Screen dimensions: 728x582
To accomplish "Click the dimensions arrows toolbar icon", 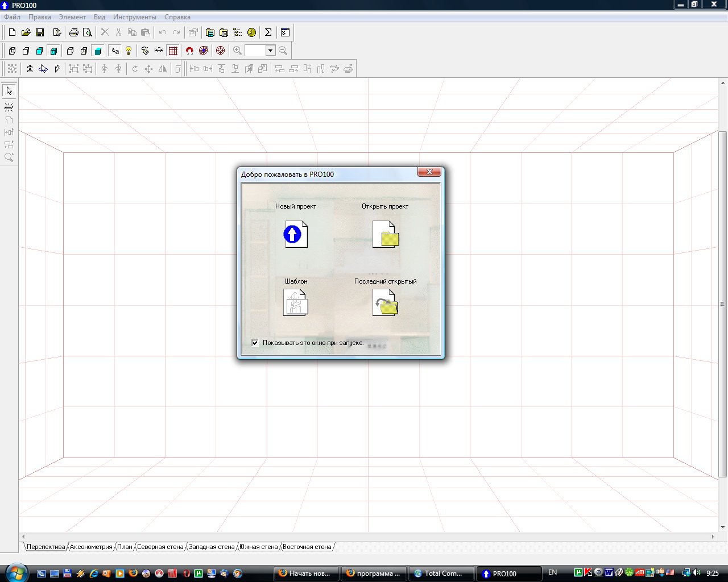I will point(159,51).
